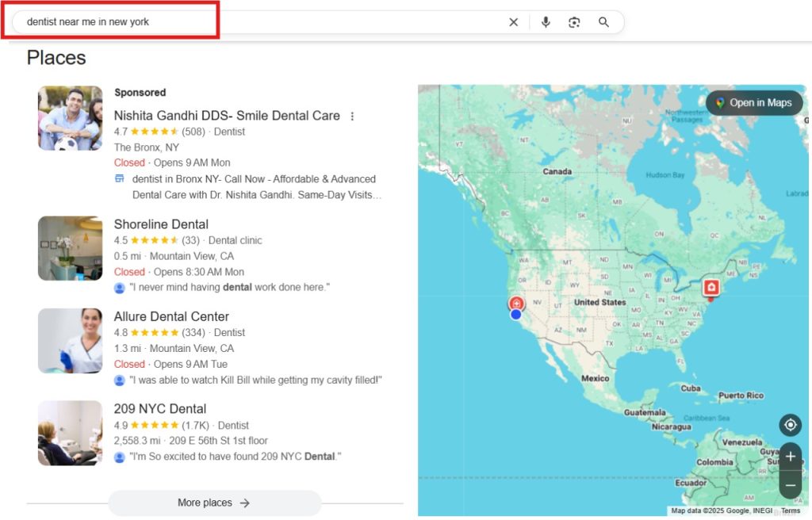Viewport: 812px width, 520px height.
Task: View 209 NYC Dental photo thumbnail
Action: tap(70, 433)
